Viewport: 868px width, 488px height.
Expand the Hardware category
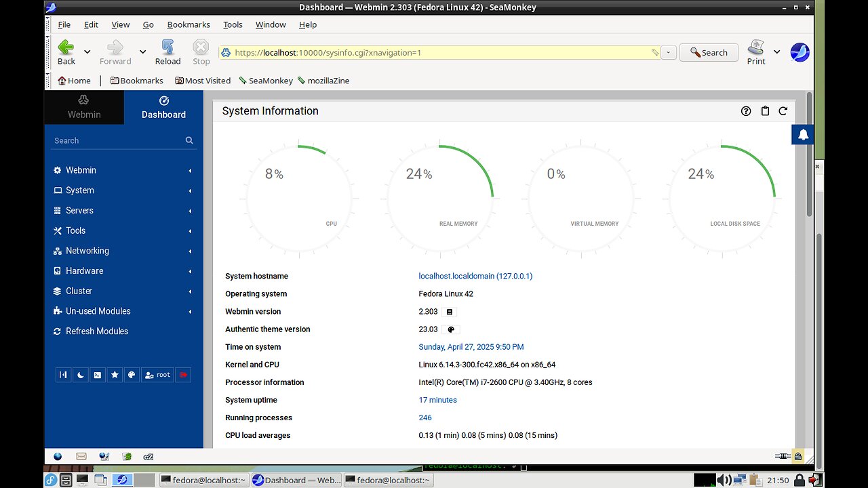(x=123, y=270)
